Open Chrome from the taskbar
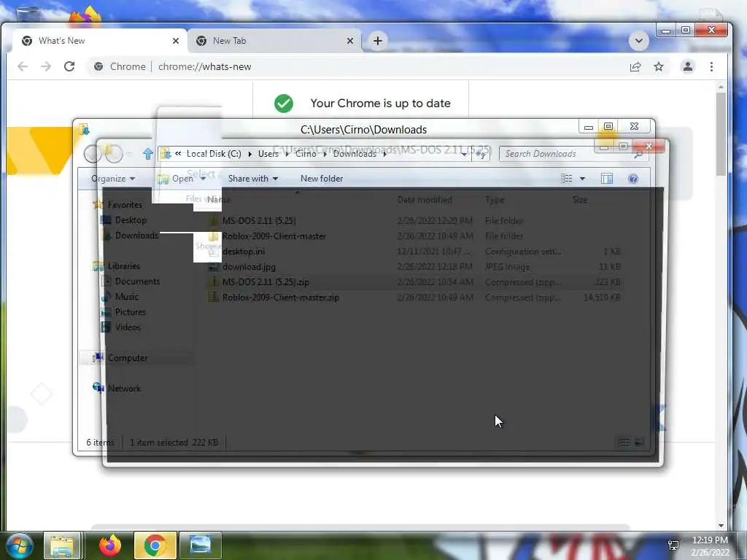The image size is (747, 560). (x=155, y=545)
